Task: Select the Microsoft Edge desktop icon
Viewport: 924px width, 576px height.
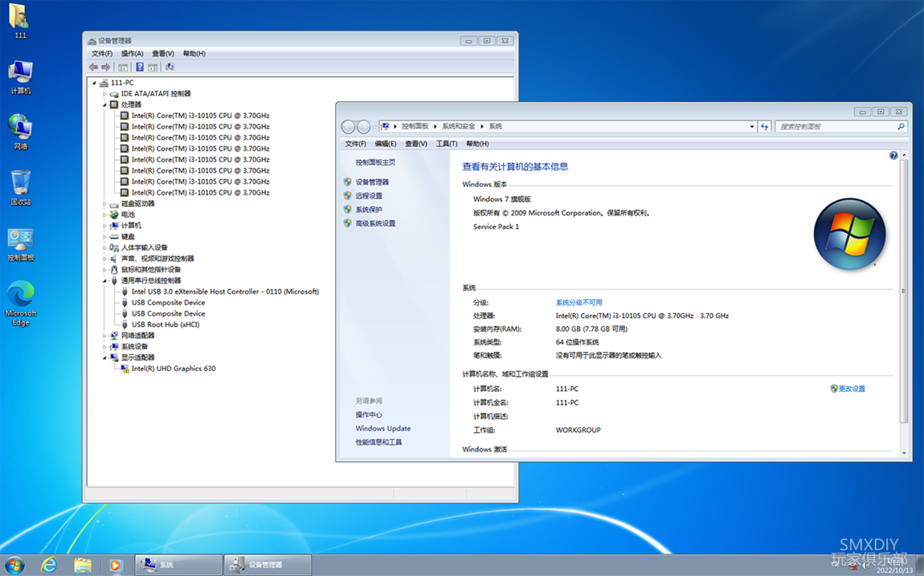Action: tap(21, 304)
